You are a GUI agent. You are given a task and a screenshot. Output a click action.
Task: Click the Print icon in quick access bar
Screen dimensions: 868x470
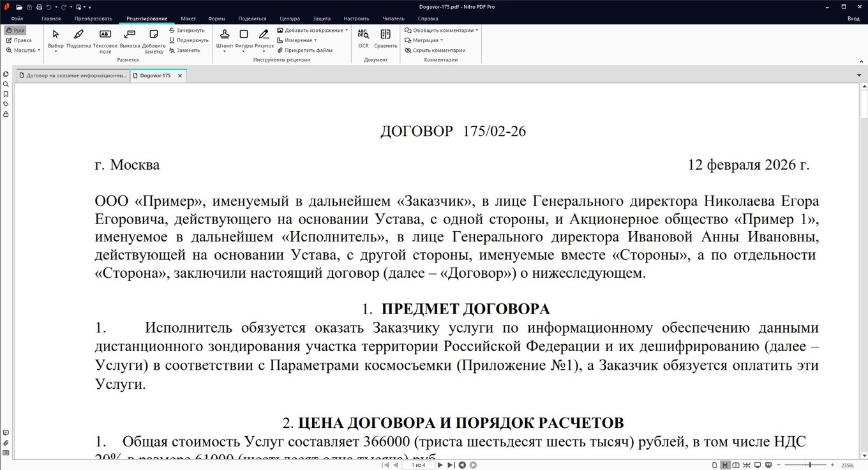(39, 7)
